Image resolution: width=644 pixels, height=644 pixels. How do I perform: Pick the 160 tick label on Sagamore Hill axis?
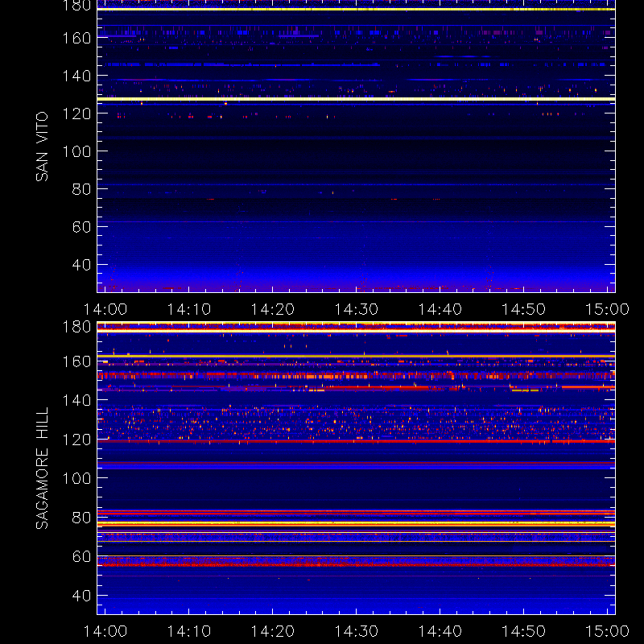pyautogui.click(x=76, y=361)
